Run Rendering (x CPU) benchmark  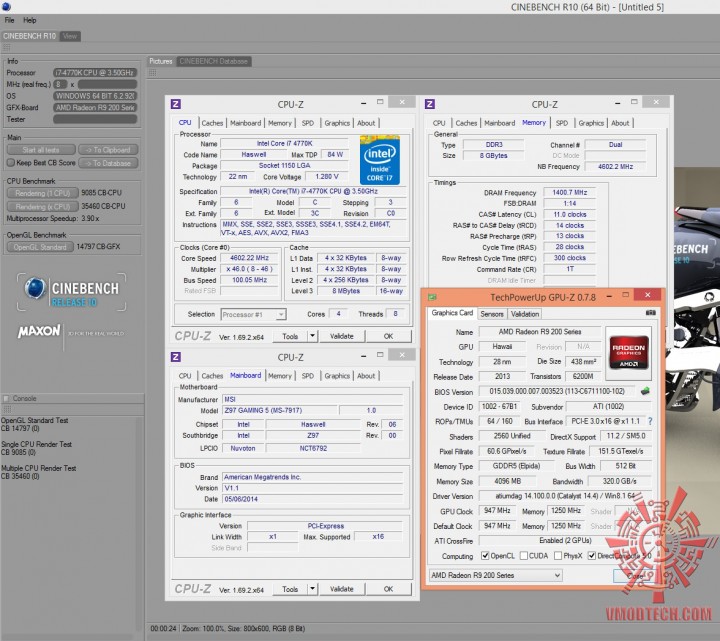point(43,207)
